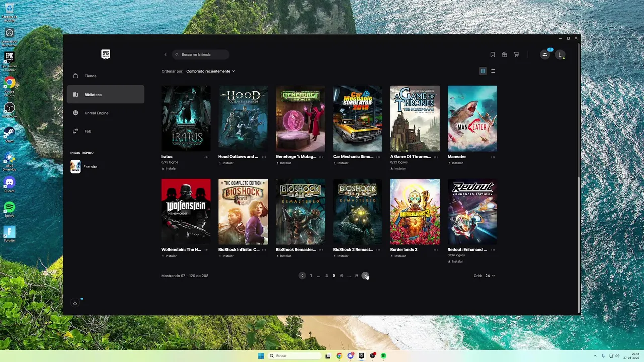Open the Windows Start button
Image resolution: width=644 pixels, height=362 pixels.
coord(261,356)
